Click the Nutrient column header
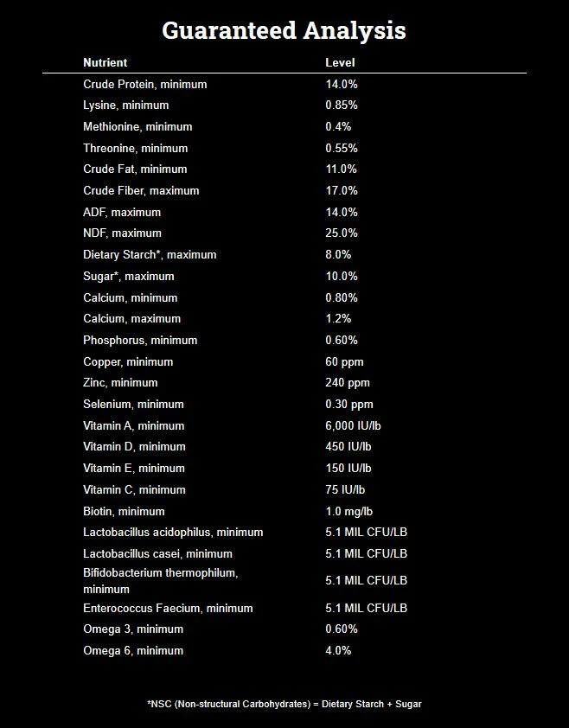Image resolution: width=569 pixels, height=728 pixels. coord(105,62)
